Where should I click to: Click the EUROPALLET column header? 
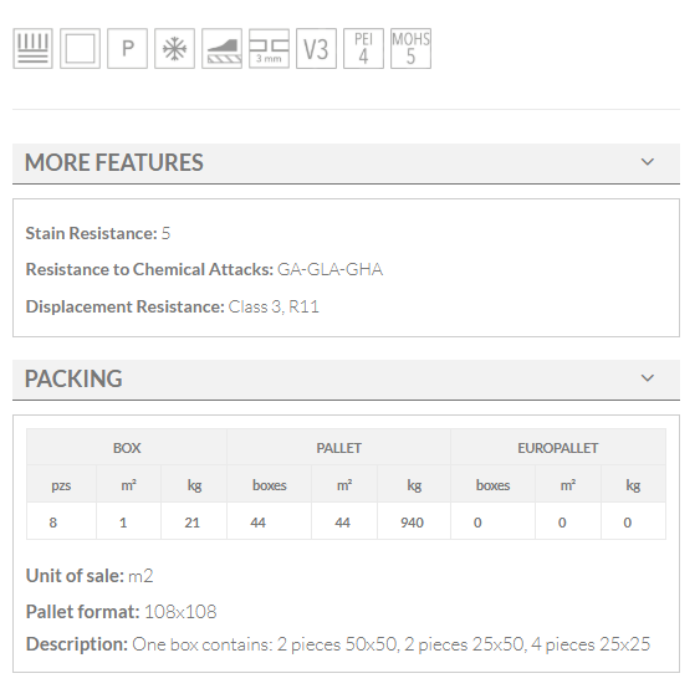click(558, 448)
